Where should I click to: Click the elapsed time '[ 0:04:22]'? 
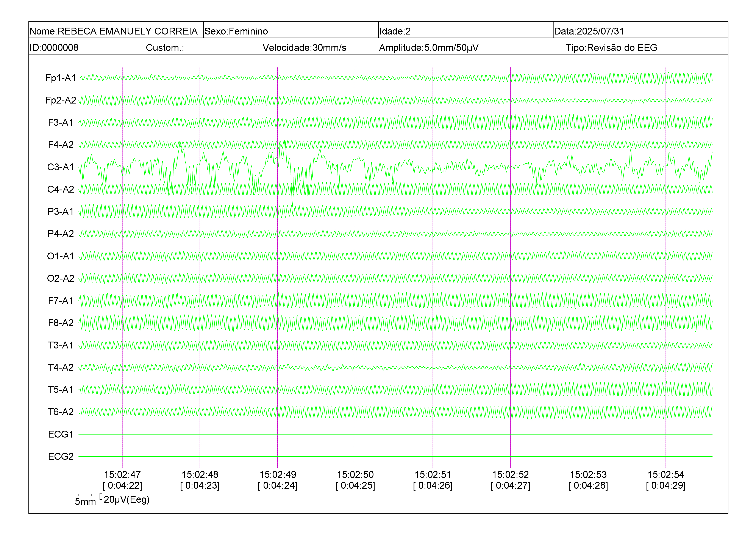(122, 486)
